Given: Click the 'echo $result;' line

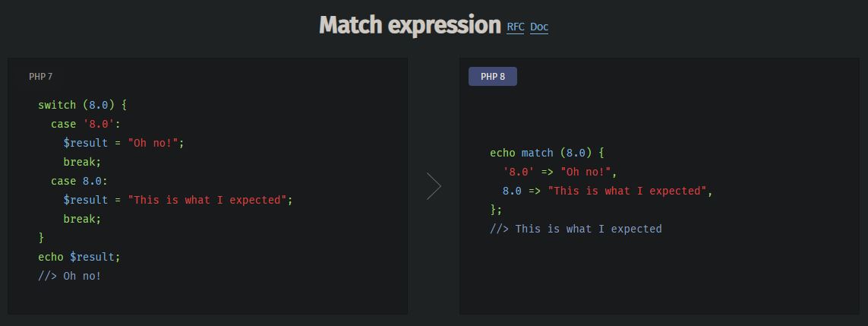Looking at the screenshot, I should (79, 257).
